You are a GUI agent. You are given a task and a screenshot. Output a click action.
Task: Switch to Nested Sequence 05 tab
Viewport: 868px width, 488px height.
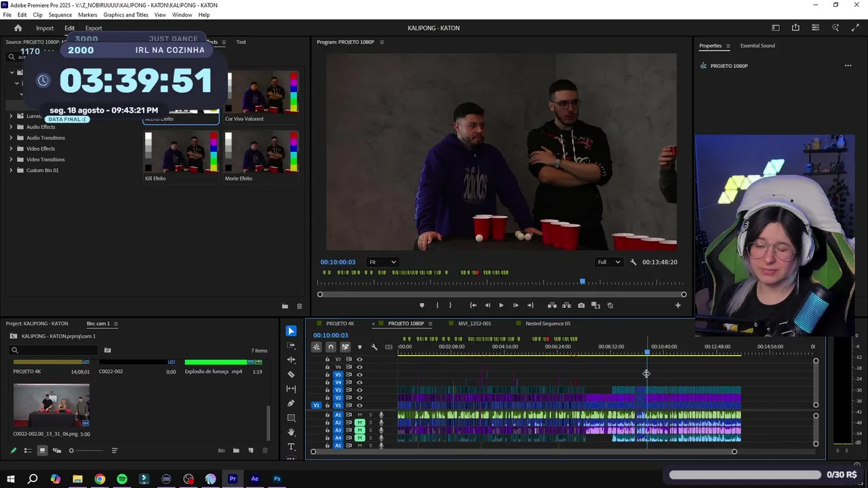[548, 323]
